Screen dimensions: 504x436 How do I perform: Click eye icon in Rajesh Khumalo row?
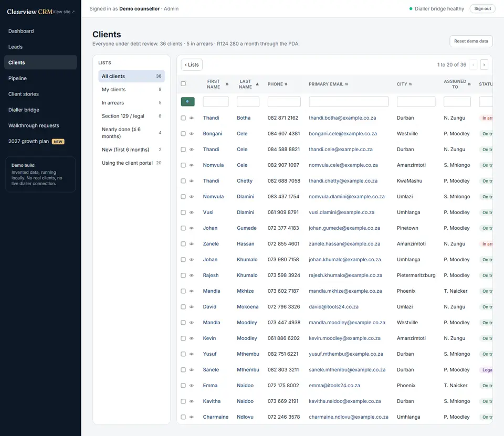tap(192, 275)
